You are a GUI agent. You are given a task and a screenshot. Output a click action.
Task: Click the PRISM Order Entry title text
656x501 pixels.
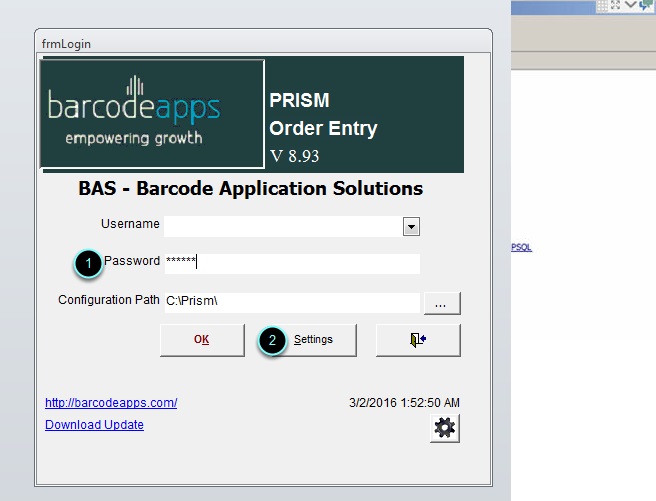click(x=323, y=114)
